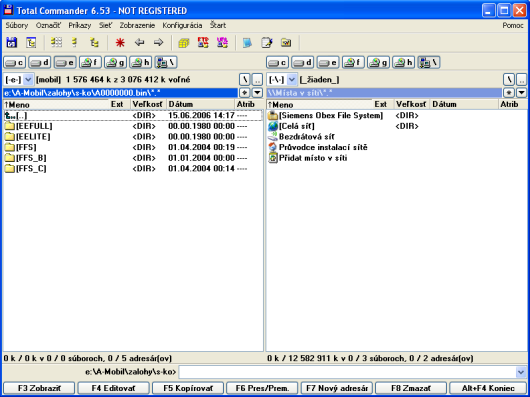The height and width of the screenshot is (397, 530).
Task: Select drive c in left panel
Action: [15, 63]
